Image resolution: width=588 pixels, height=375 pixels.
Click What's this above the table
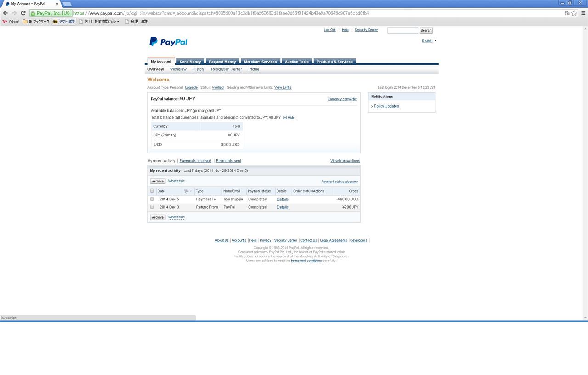(176, 181)
